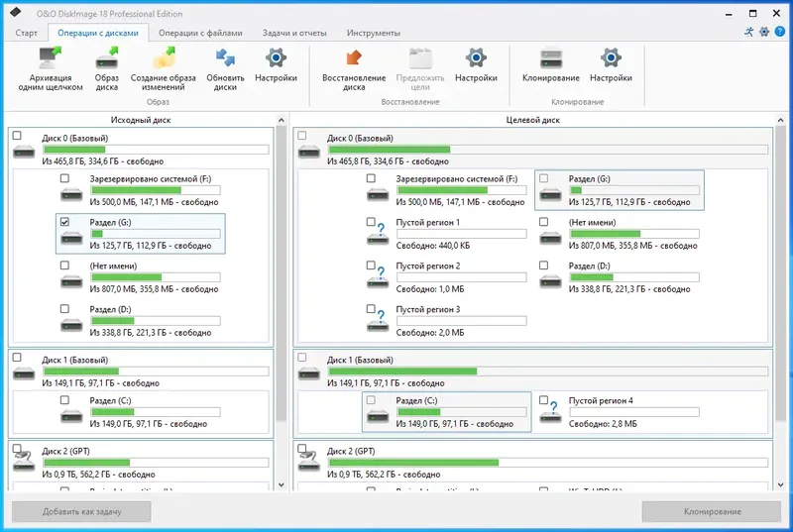Click the bottom-right Клонирование button
The image size is (793, 532).
click(x=712, y=512)
